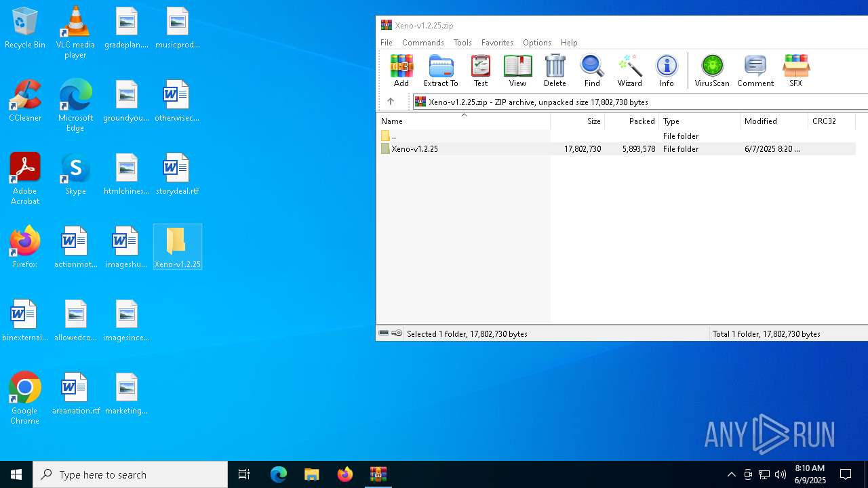
Task: Open Task View on taskbar
Action: point(244,474)
